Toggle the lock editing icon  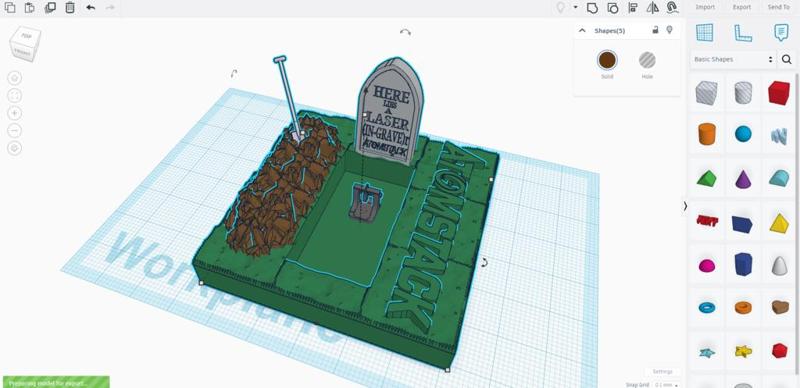tap(656, 30)
